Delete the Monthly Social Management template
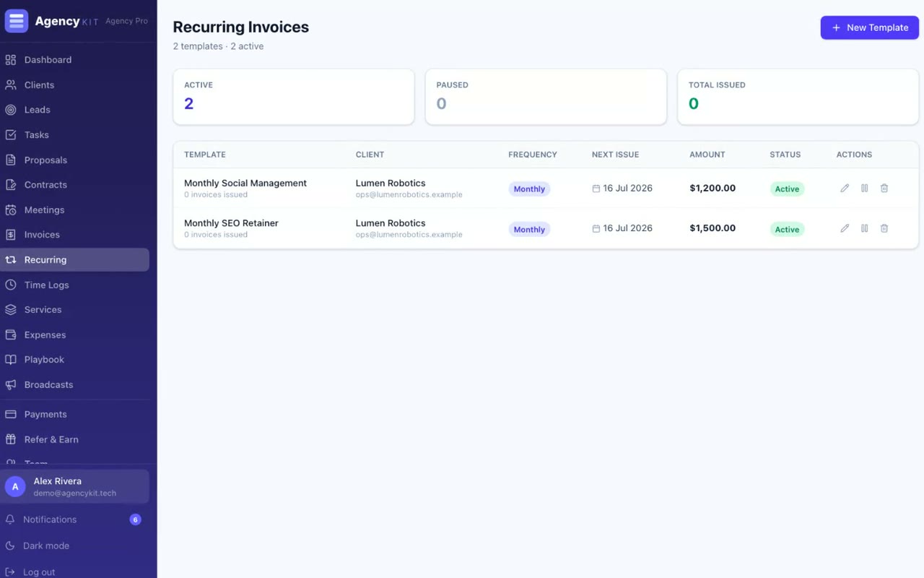This screenshot has width=924, height=578. coord(884,189)
